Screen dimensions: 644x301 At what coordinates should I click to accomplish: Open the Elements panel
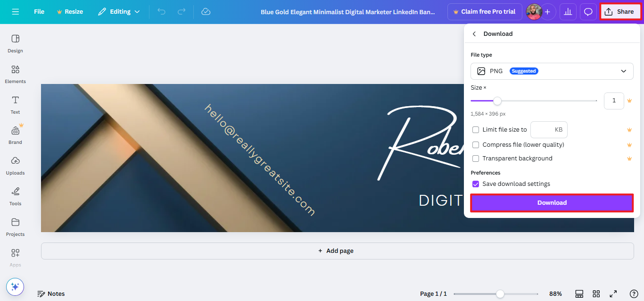(15, 75)
